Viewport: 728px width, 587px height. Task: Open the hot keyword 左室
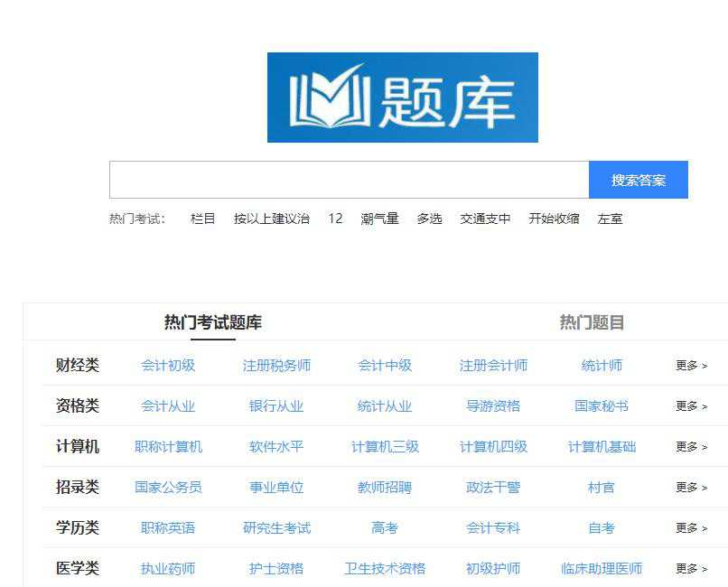coord(610,219)
